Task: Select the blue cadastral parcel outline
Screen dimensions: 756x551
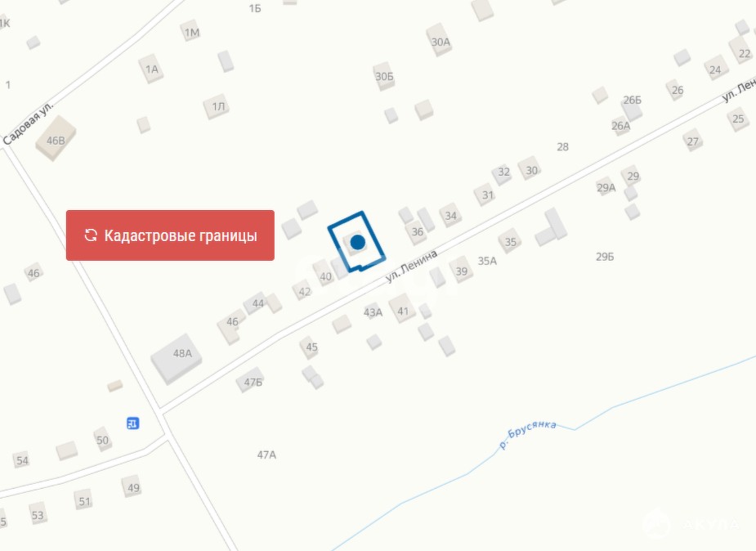Action: (357, 242)
